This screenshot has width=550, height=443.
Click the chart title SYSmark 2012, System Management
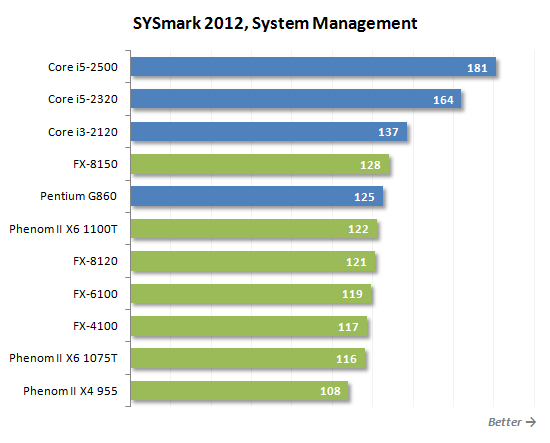pos(275,24)
